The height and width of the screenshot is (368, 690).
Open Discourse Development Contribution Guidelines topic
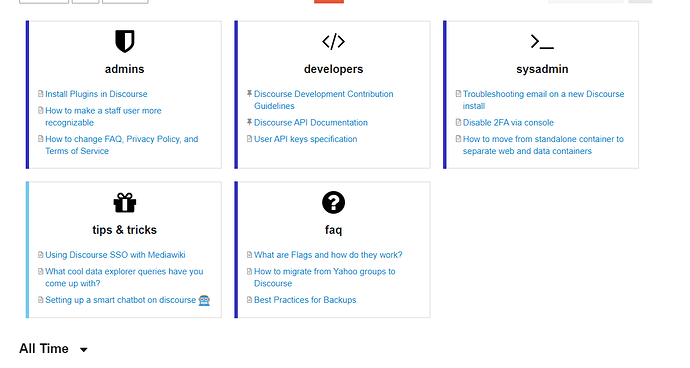[323, 99]
